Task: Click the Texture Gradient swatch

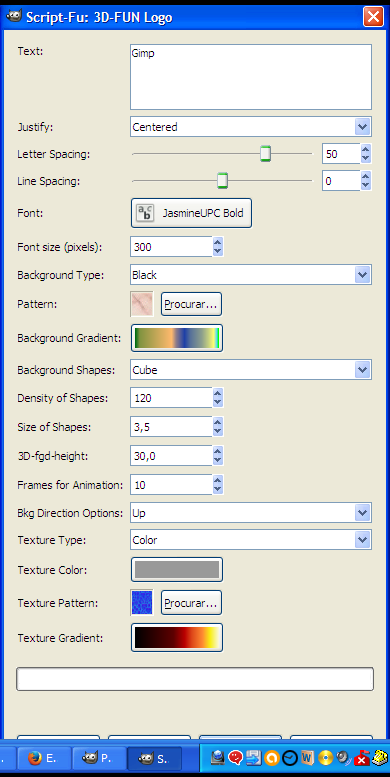Action: pos(177,637)
